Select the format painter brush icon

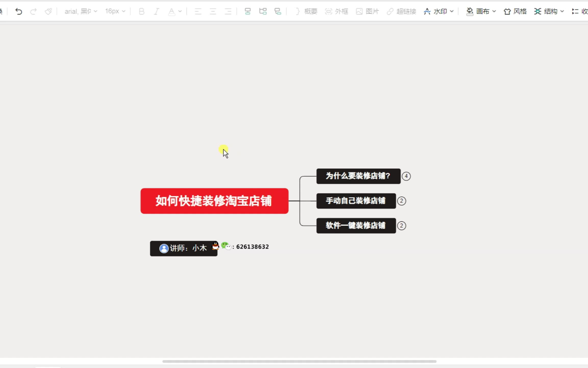48,12
